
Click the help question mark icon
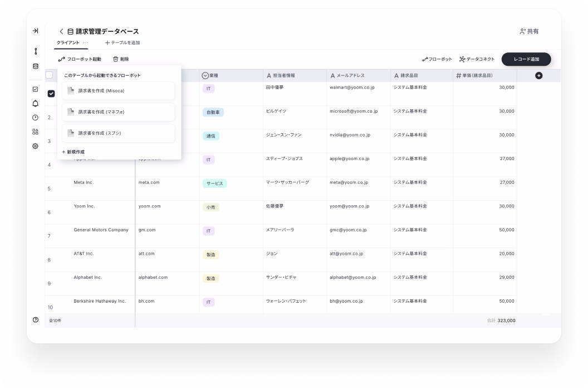(36, 319)
